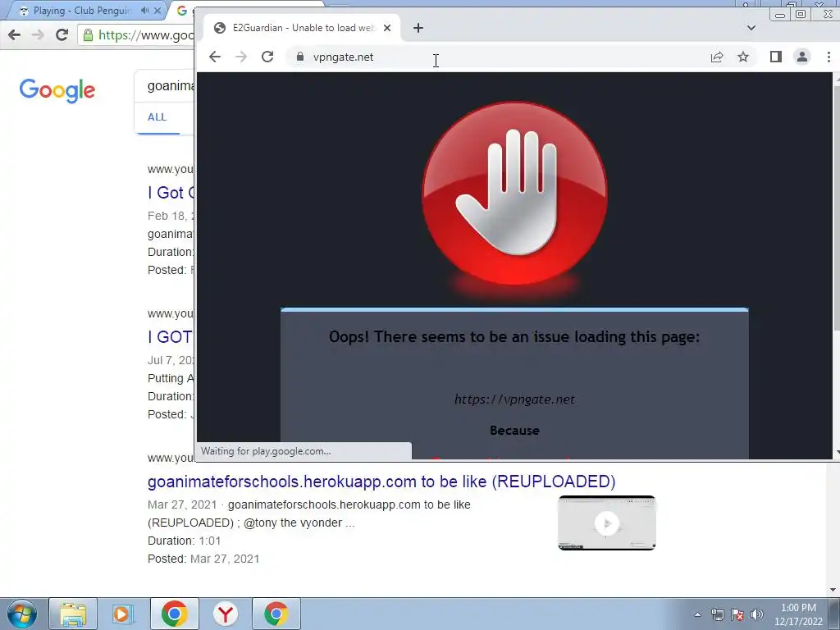
Task: Click forward arrow in vpngate.net window
Action: pyautogui.click(x=241, y=57)
